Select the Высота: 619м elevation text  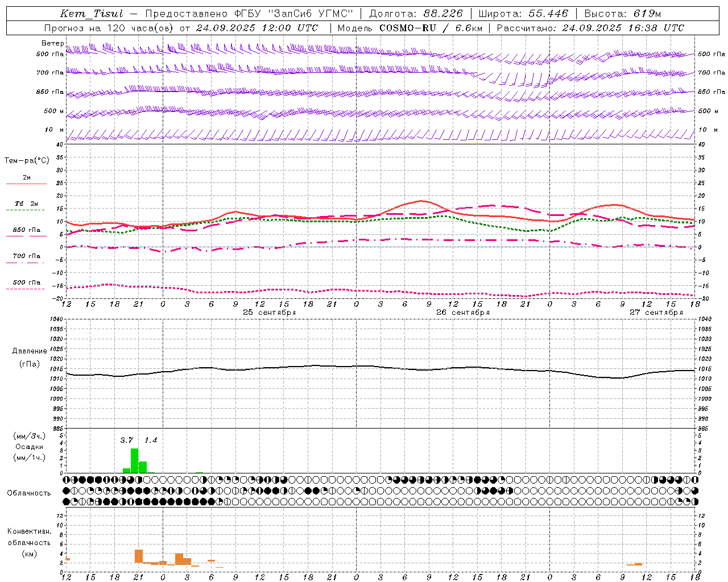coord(623,14)
